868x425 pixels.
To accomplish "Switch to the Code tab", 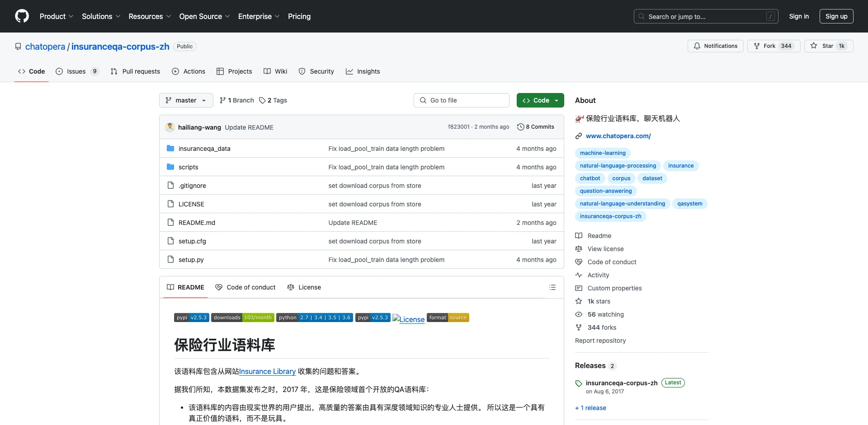I will click(32, 71).
